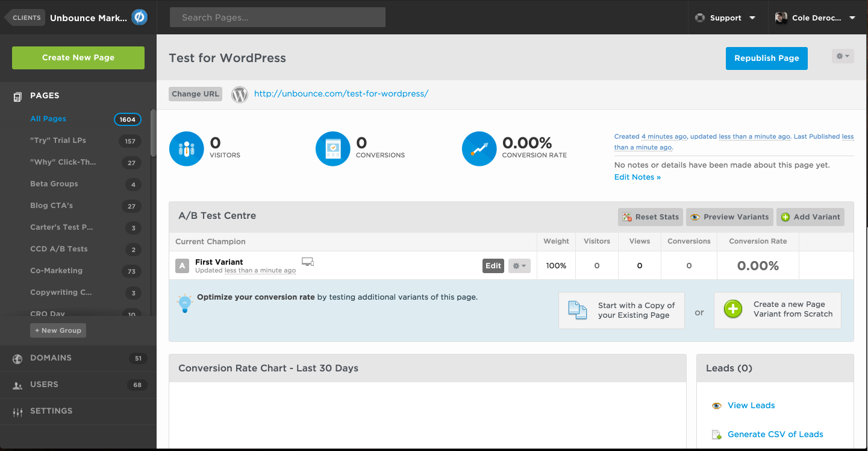The width and height of the screenshot is (868, 451).
Task: Open the gear dropdown beside the Edit button
Action: pyautogui.click(x=519, y=265)
